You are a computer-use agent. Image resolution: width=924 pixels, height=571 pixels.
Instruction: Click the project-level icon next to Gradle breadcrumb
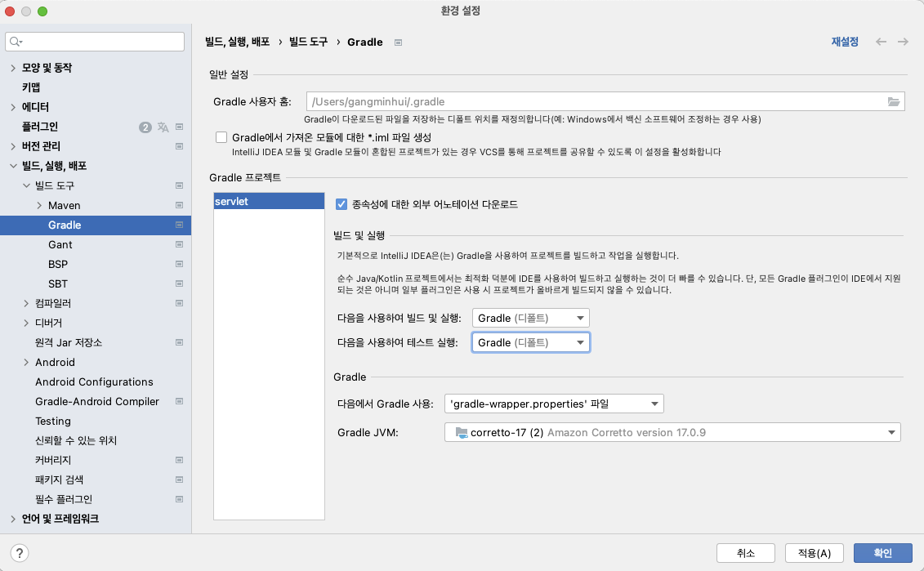(399, 42)
